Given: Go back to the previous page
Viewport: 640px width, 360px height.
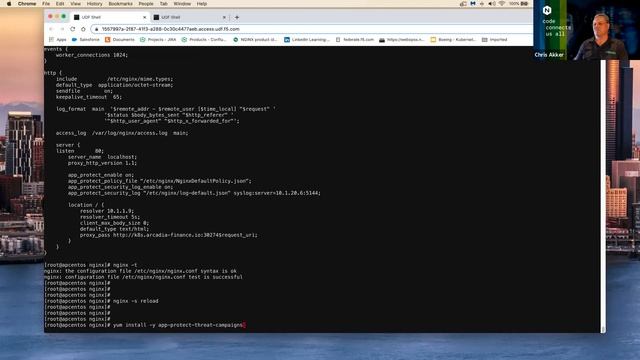Looking at the screenshot, I should pyautogui.click(x=51, y=29).
